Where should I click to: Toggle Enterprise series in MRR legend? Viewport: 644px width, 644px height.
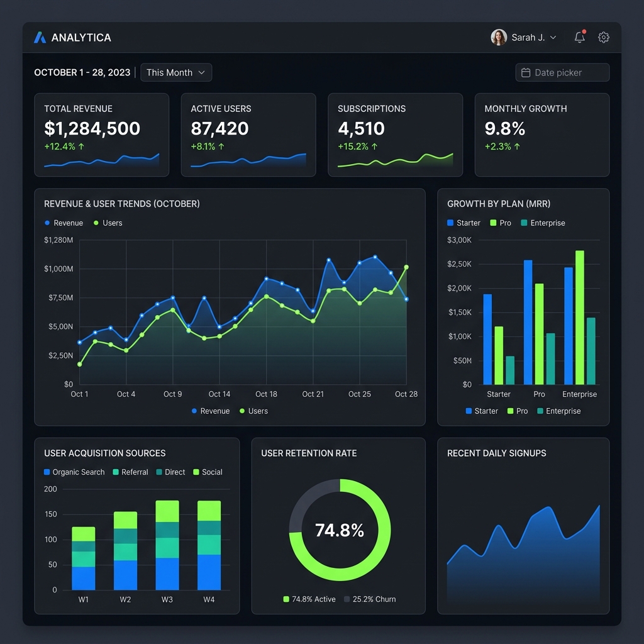click(x=543, y=223)
